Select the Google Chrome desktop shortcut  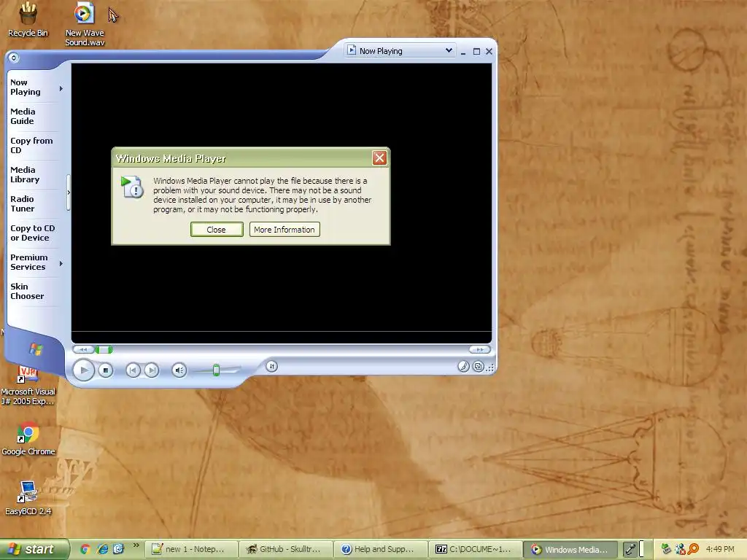28,438
